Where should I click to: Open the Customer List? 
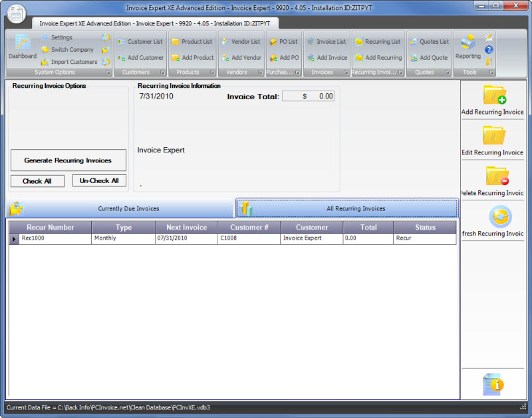click(x=140, y=42)
